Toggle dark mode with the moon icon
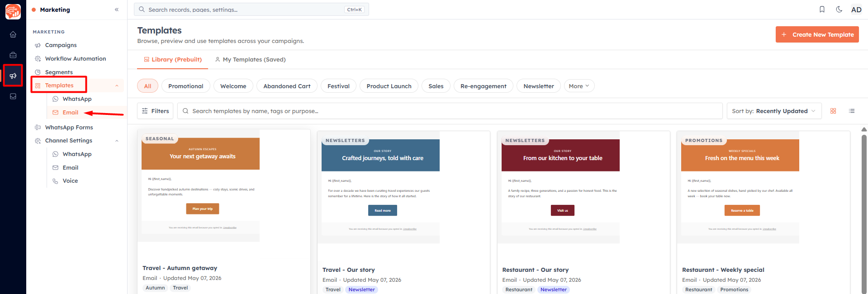Image resolution: width=868 pixels, height=294 pixels. point(839,9)
